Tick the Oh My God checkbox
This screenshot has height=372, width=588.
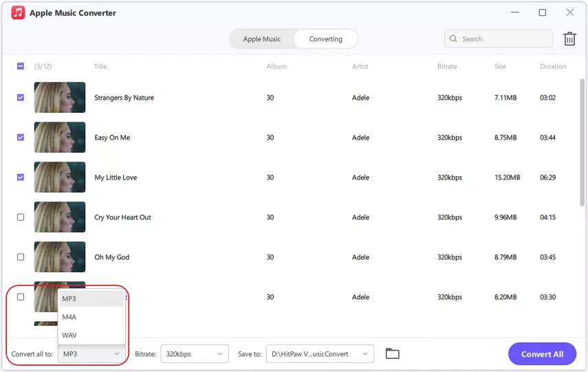[21, 257]
